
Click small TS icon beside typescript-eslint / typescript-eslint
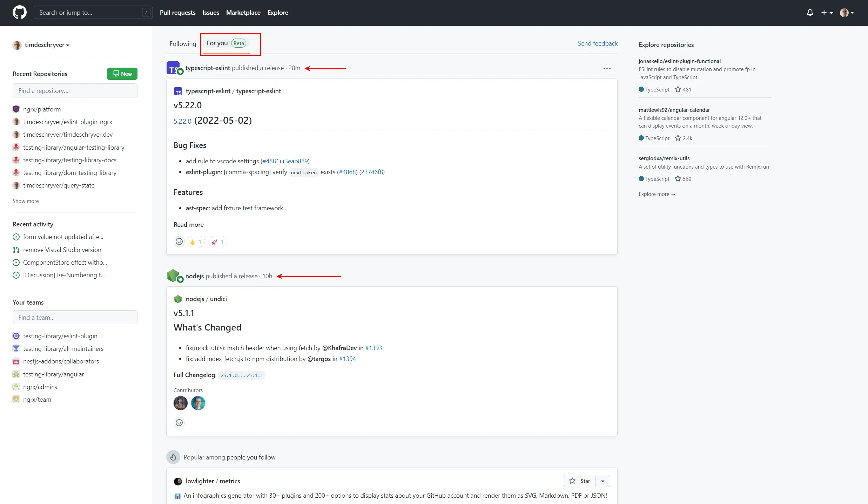(x=178, y=91)
